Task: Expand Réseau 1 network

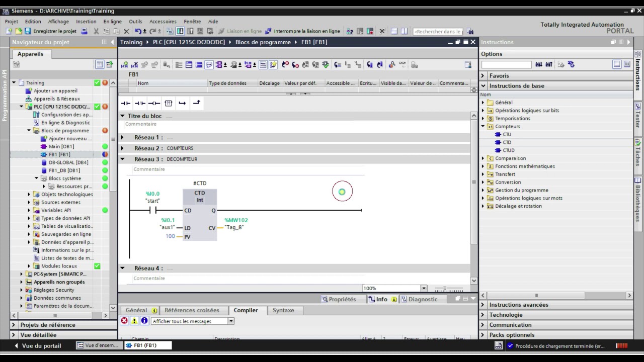Action: [x=122, y=137]
